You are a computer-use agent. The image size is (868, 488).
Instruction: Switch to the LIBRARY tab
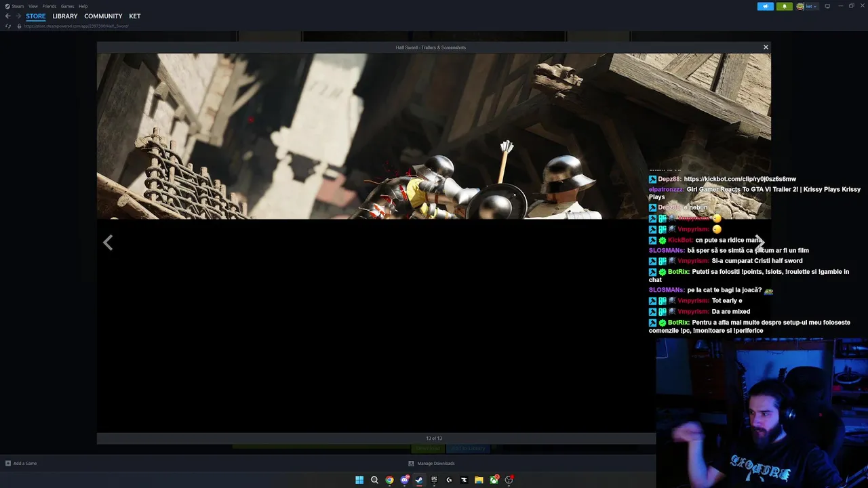tap(65, 16)
